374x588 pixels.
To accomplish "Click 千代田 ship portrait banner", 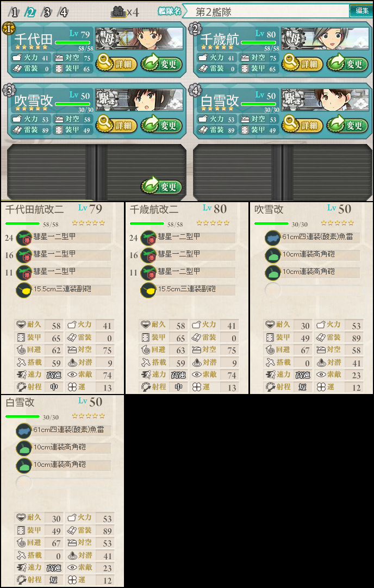I will tap(139, 39).
